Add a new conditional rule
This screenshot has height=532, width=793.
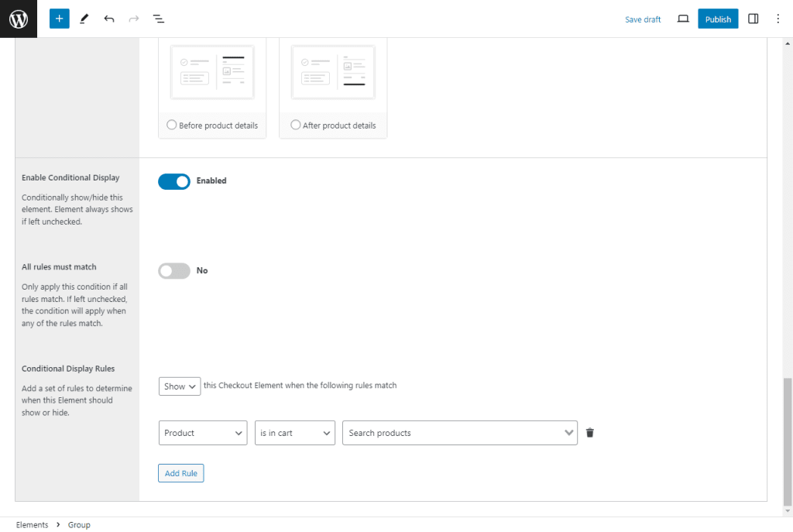click(x=180, y=473)
